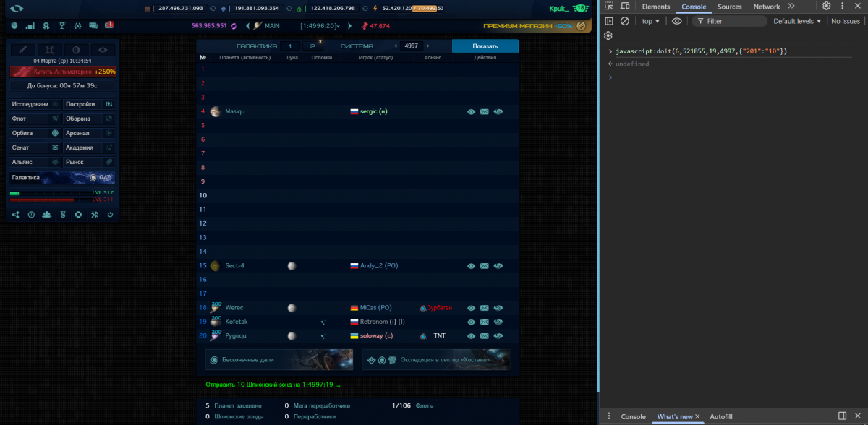The width and height of the screenshot is (868, 425).
Task: Switch to the Network tab
Action: (767, 7)
